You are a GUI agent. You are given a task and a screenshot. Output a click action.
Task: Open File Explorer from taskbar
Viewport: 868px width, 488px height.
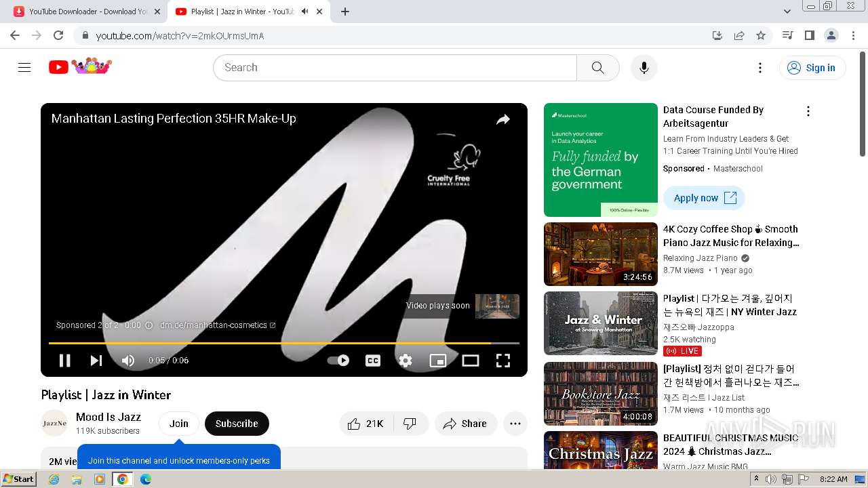click(x=77, y=479)
